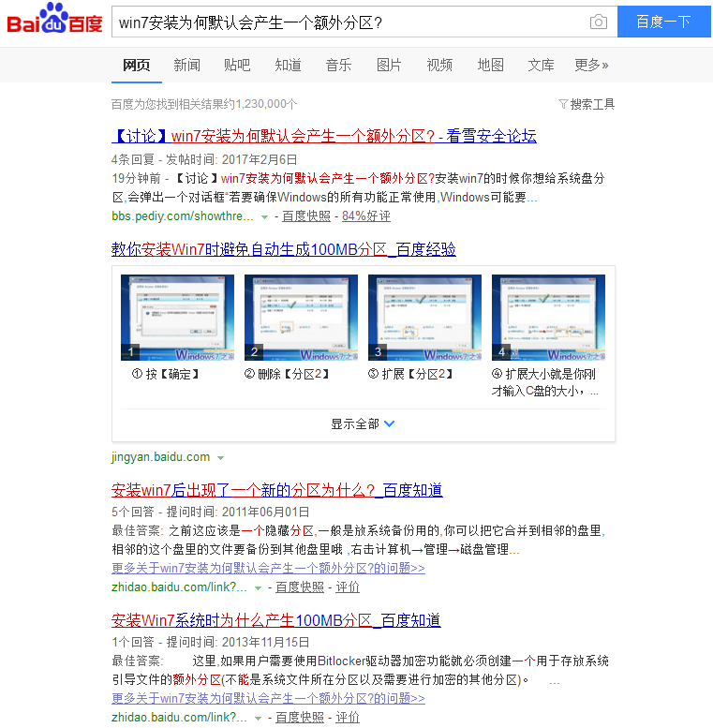
Task: Open 百度快照 for the 2013 zhidao result
Action: [300, 718]
